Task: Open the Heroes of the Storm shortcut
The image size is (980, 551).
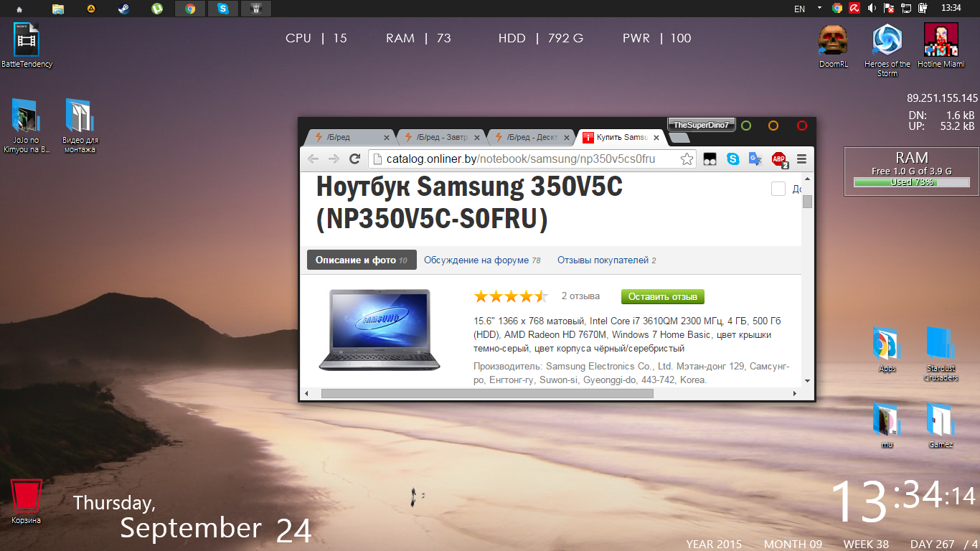Action: point(887,50)
